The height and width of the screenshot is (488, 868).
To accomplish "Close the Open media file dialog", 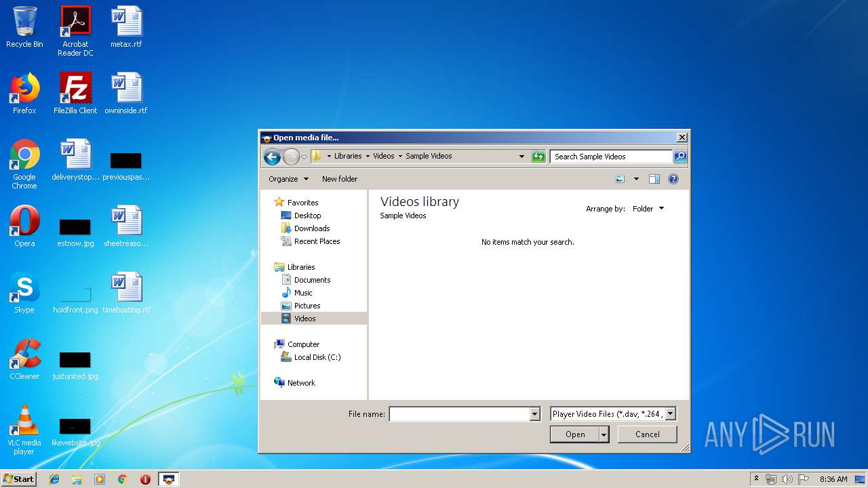I will [682, 138].
